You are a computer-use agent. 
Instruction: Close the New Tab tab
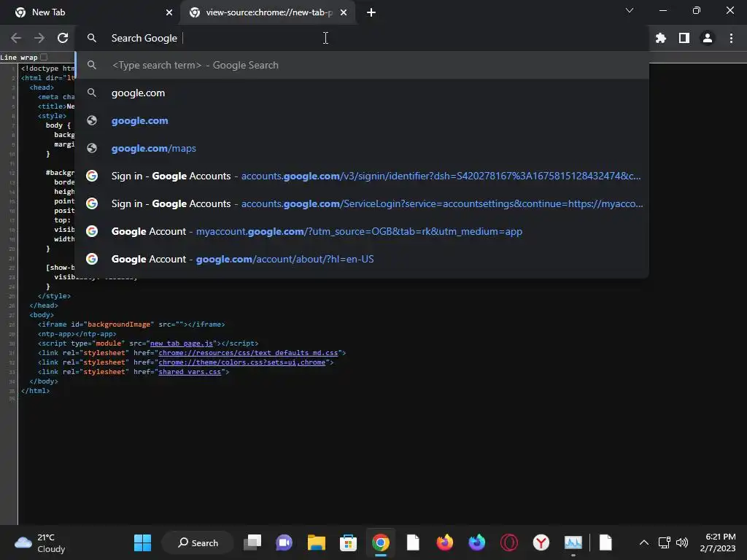pos(169,12)
